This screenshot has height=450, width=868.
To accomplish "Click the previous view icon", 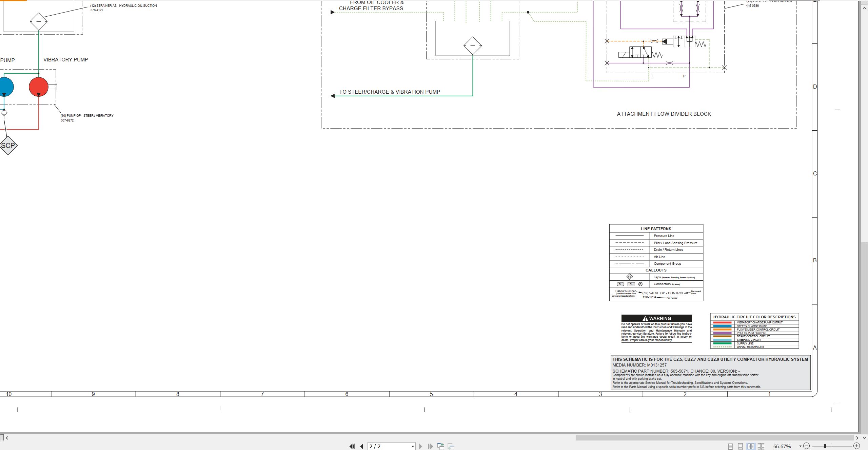I will coord(441,447).
